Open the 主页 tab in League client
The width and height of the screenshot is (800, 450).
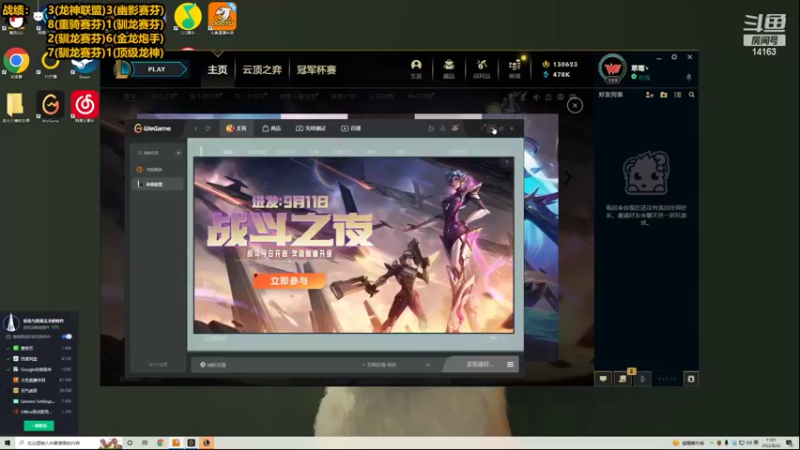click(217, 70)
